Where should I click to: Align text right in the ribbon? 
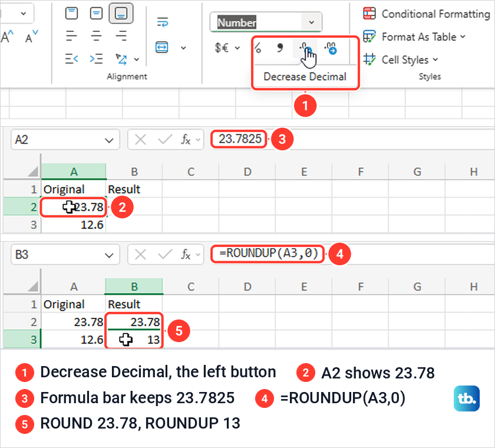121,36
